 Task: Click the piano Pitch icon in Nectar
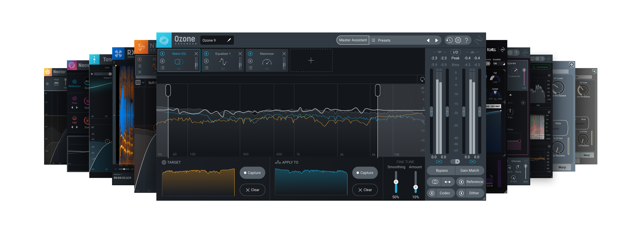[56, 84]
